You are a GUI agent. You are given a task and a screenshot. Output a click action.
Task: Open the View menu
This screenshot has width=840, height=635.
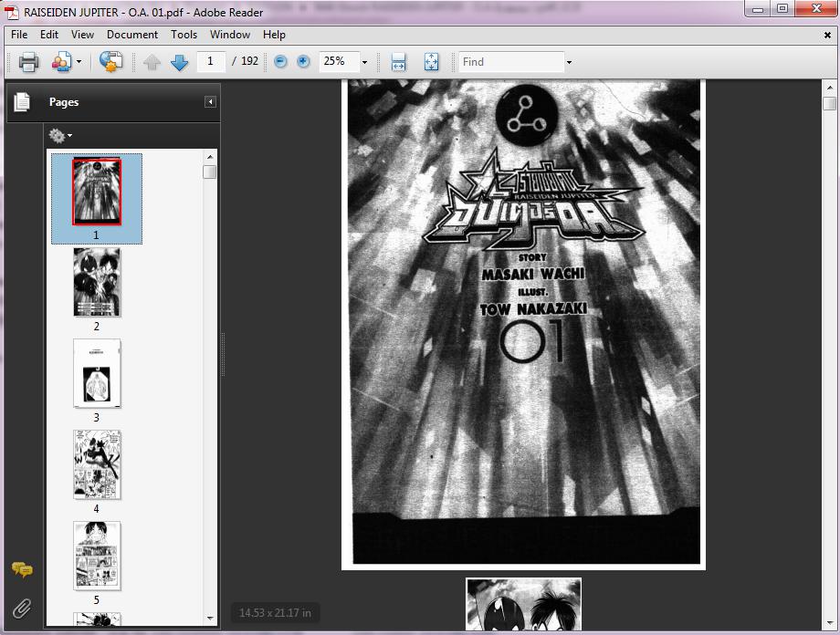click(82, 35)
